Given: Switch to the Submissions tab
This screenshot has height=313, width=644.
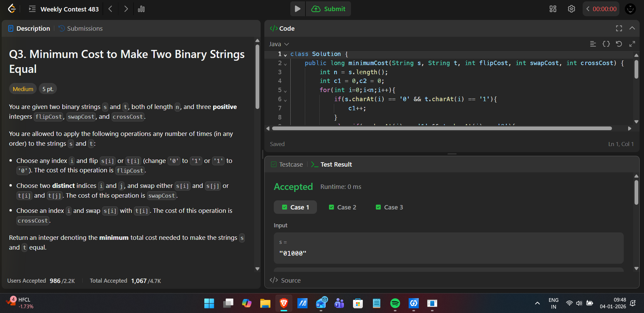Looking at the screenshot, I should coord(81,28).
